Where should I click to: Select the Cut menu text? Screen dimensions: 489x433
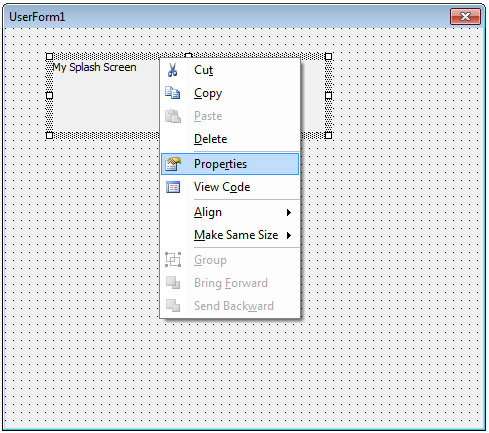[203, 70]
